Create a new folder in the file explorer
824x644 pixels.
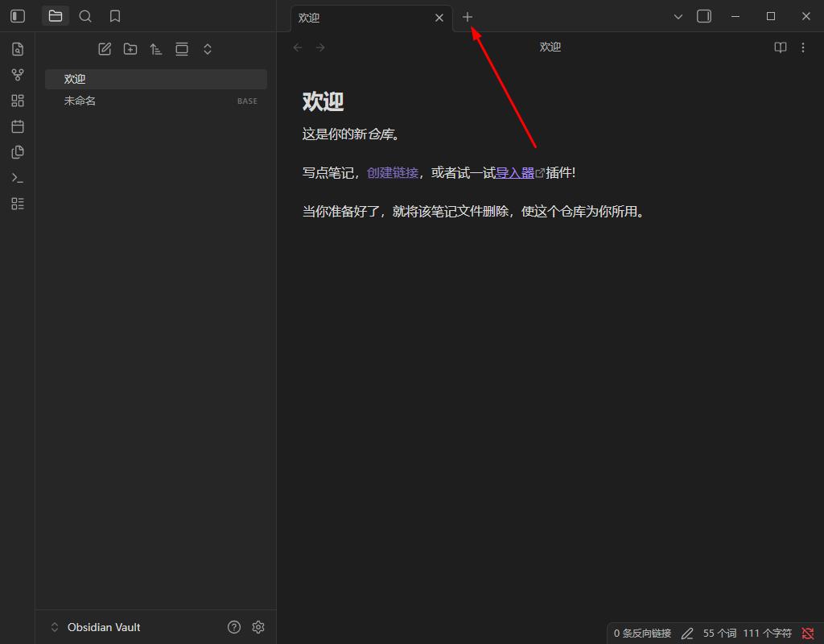(x=130, y=48)
